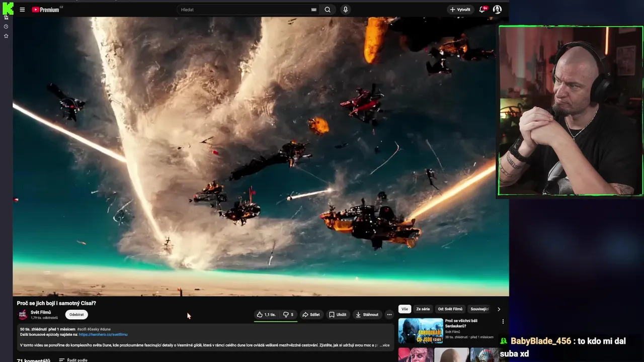Select the Související filter chip
The width and height of the screenshot is (644, 362).
(x=479, y=309)
